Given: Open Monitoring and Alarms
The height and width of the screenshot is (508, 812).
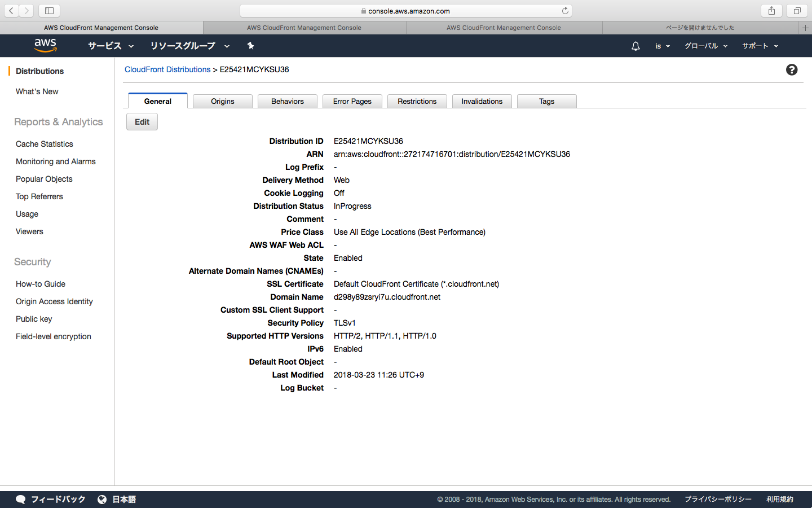Looking at the screenshot, I should 56,161.
